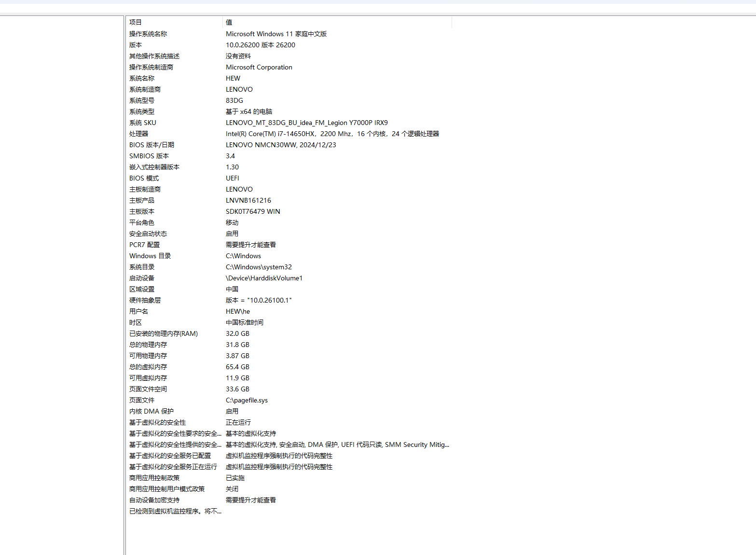Select the 平台角色 row label
Viewport: 756px width, 555px height.
(x=142, y=222)
